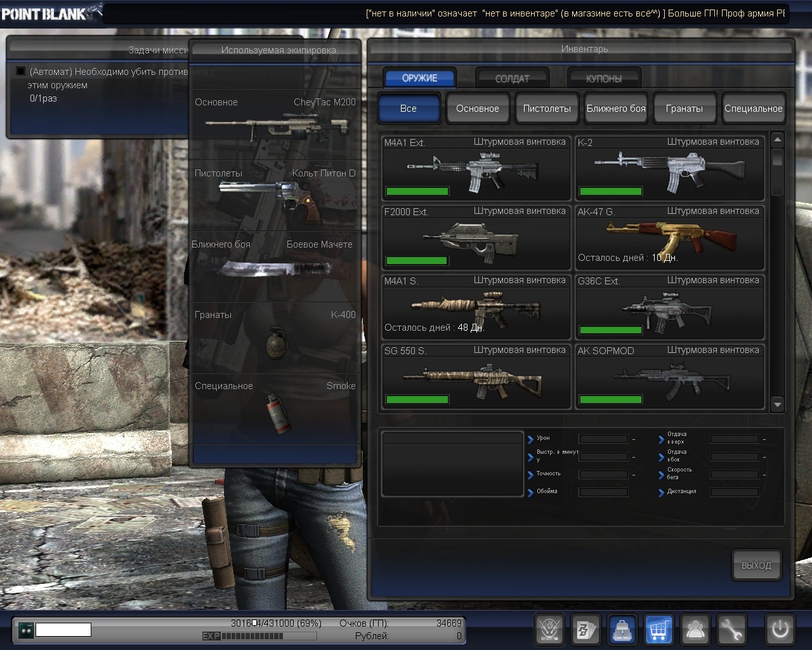812x650 pixels.
Task: Open the settings wrench icon
Action: (x=732, y=630)
